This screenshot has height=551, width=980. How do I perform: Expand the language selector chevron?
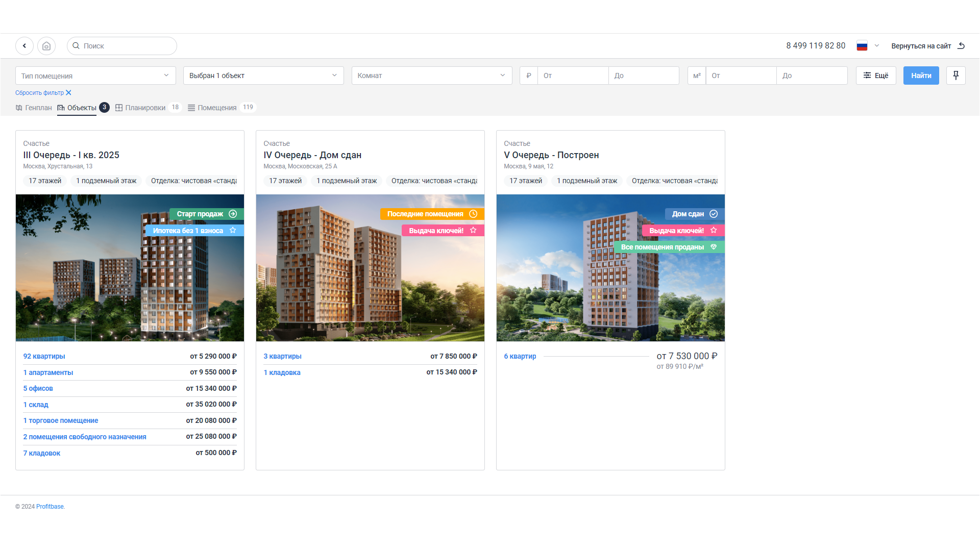point(877,46)
